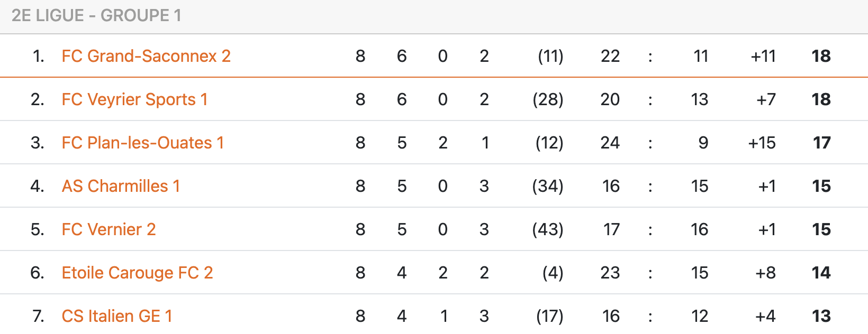
Task: Click the +8 goal difference of Etoile Carouge
Action: [765, 273]
